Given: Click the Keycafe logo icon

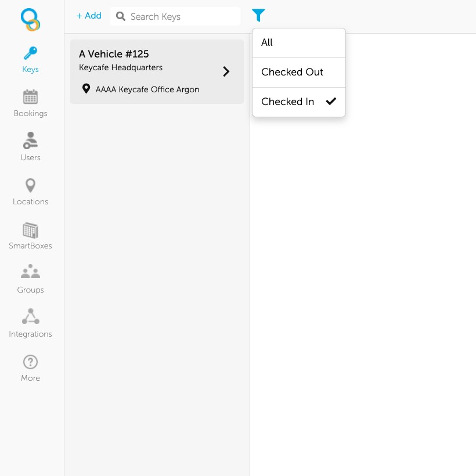Looking at the screenshot, I should 30,20.
